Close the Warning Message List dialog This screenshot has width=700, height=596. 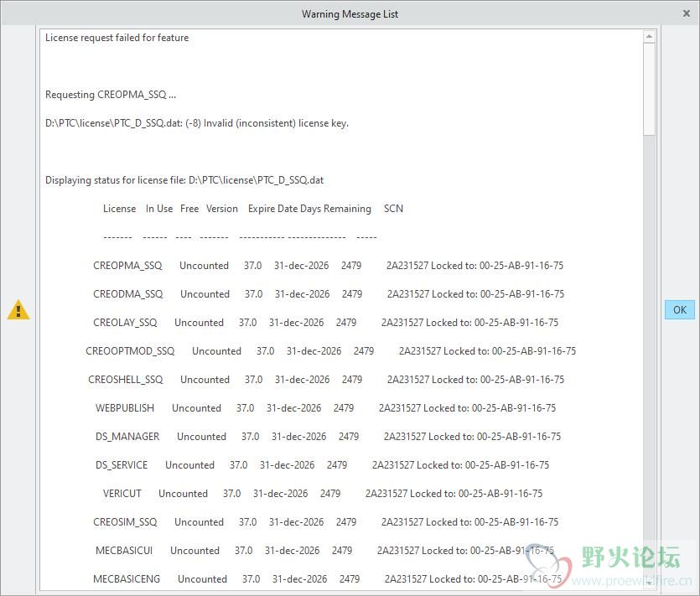(687, 14)
